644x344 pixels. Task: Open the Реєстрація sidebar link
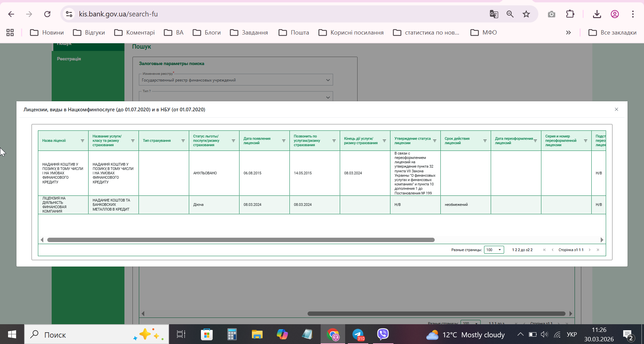69,59
